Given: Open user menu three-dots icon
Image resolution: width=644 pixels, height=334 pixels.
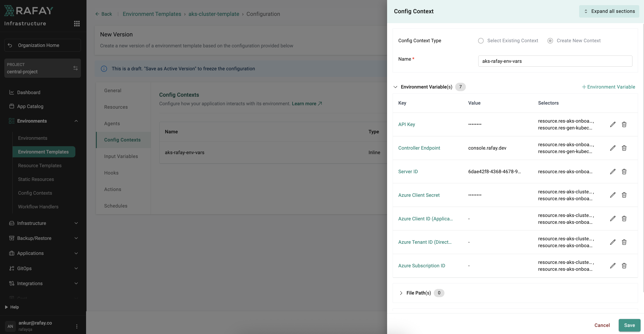Looking at the screenshot, I should (x=77, y=326).
